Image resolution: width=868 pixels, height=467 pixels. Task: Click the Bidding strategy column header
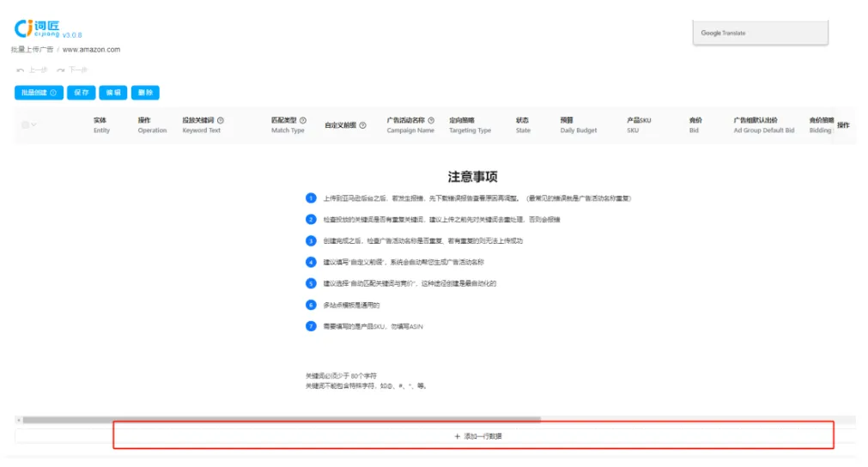click(821, 125)
